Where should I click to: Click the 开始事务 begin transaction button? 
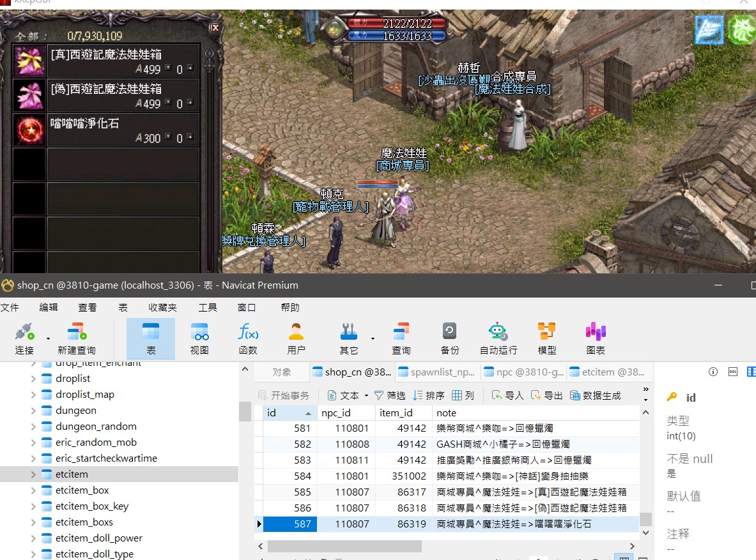284,396
